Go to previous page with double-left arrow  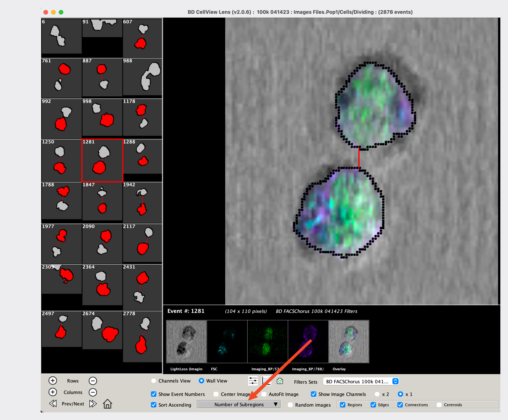(53, 404)
